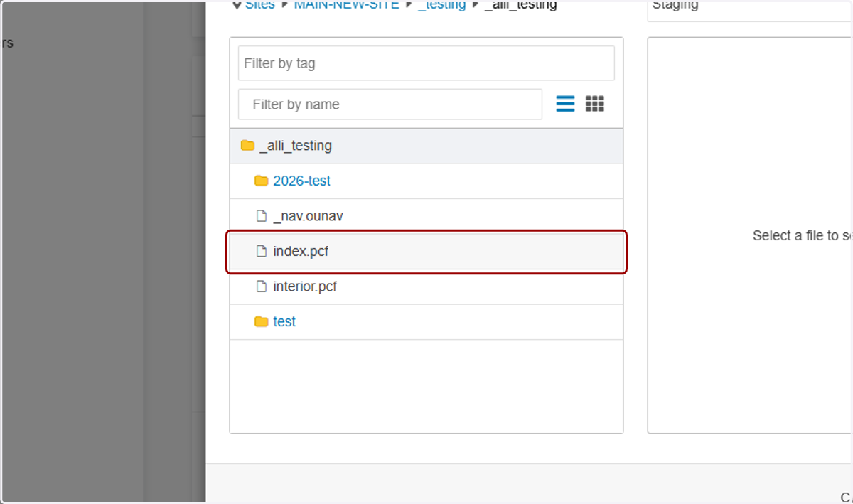Screen dimensions: 853x504
Task: Click the Filter by name field
Action: (390, 104)
